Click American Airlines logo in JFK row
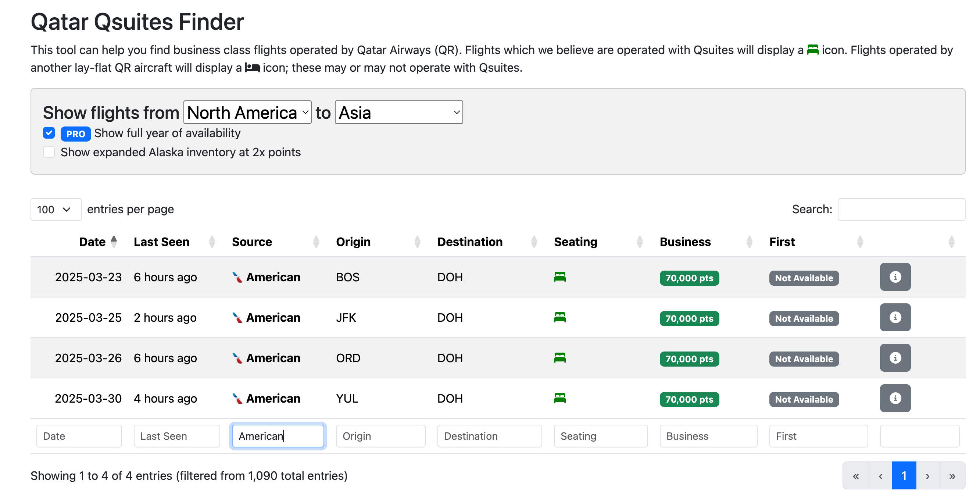This screenshot has width=980, height=503. (x=237, y=318)
